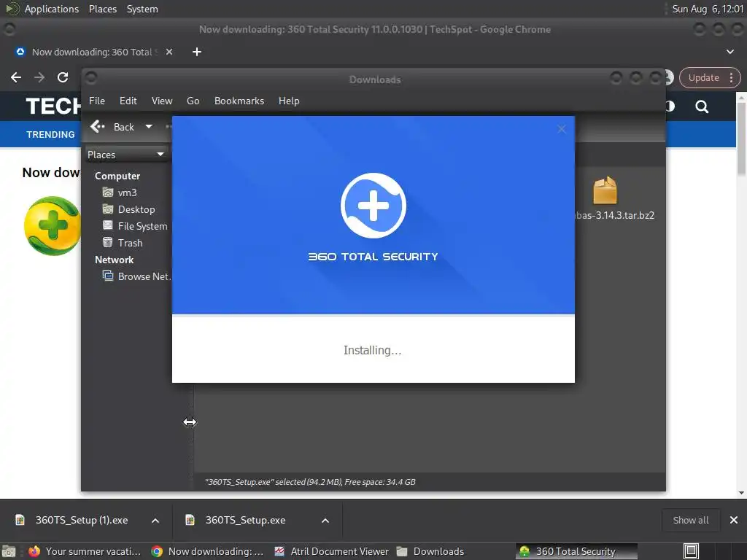This screenshot has width=747, height=560.
Task: Click the TechSpot logo
Action: [53, 106]
